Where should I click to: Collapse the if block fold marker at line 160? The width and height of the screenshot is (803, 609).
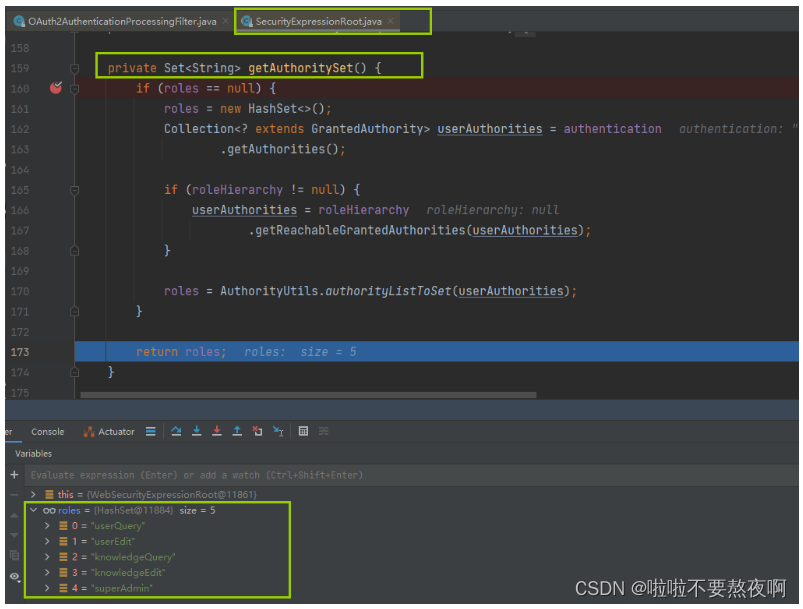[74, 89]
